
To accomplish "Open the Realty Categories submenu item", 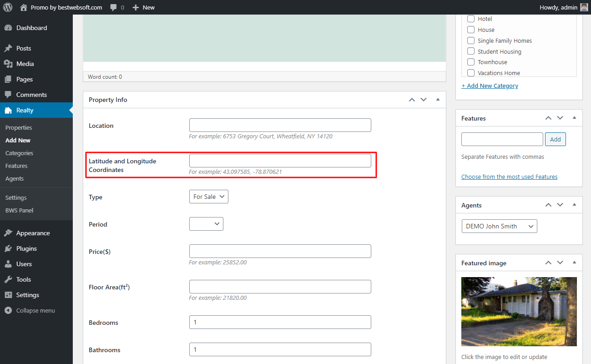I will tap(19, 153).
